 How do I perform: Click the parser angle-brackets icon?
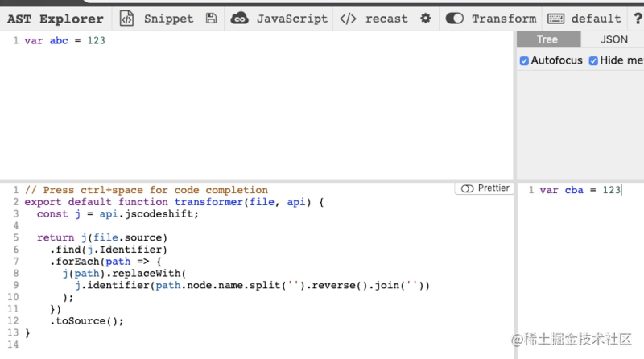pos(348,19)
